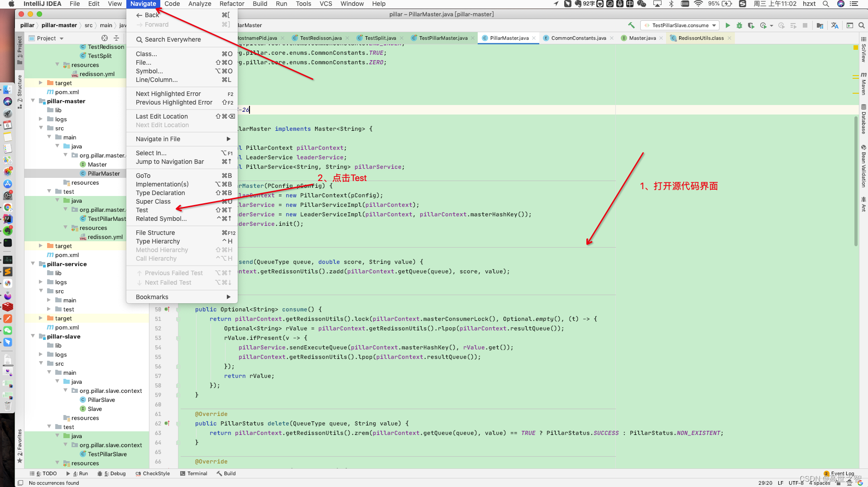Close the PillarMaster.java tab
868x487 pixels.
534,38
